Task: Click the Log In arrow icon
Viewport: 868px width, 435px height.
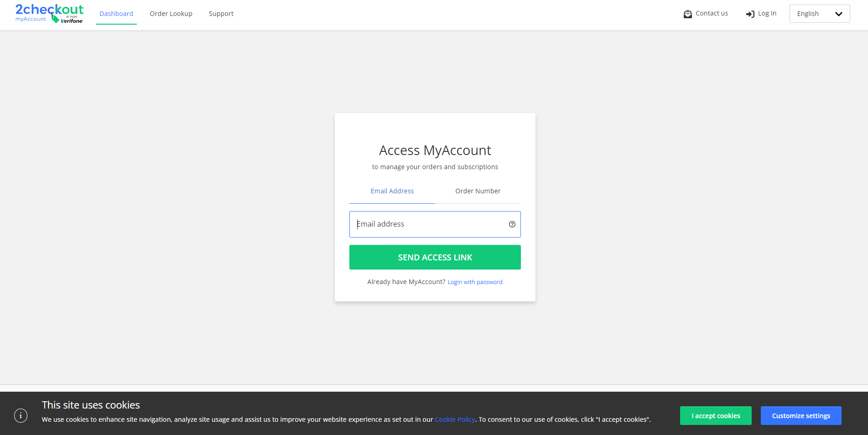Action: point(750,14)
